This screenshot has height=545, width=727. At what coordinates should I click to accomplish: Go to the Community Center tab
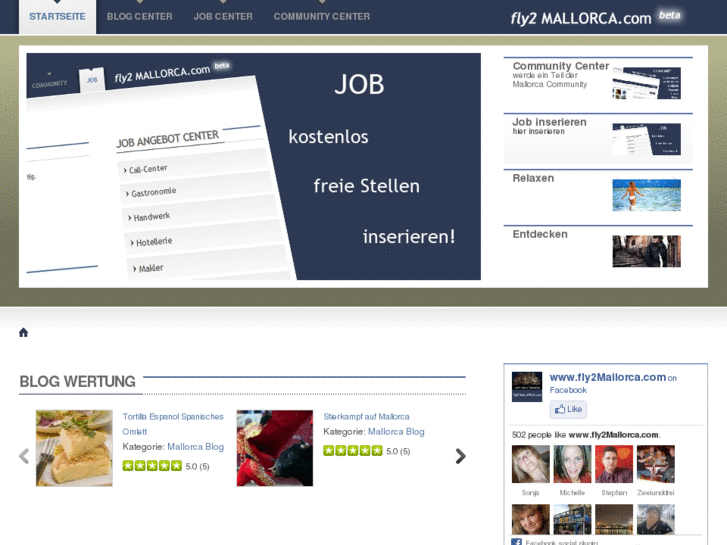(x=322, y=17)
